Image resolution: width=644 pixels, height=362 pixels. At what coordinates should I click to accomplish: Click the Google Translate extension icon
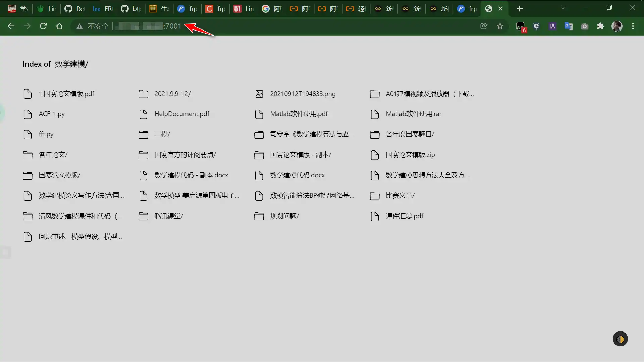coord(569,26)
